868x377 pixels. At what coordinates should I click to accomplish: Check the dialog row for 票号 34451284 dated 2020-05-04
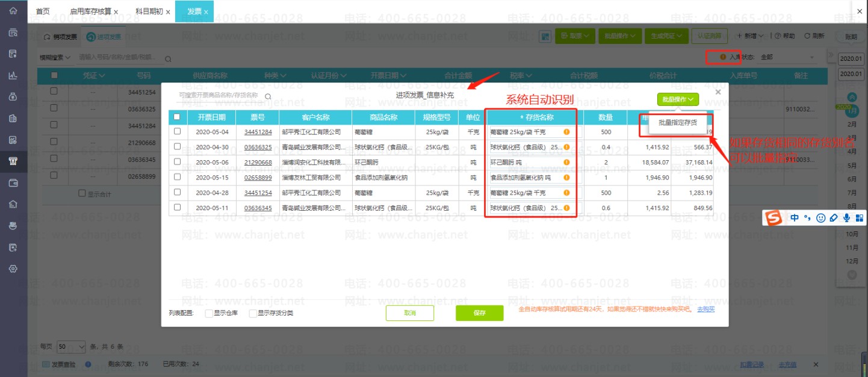coord(176,132)
